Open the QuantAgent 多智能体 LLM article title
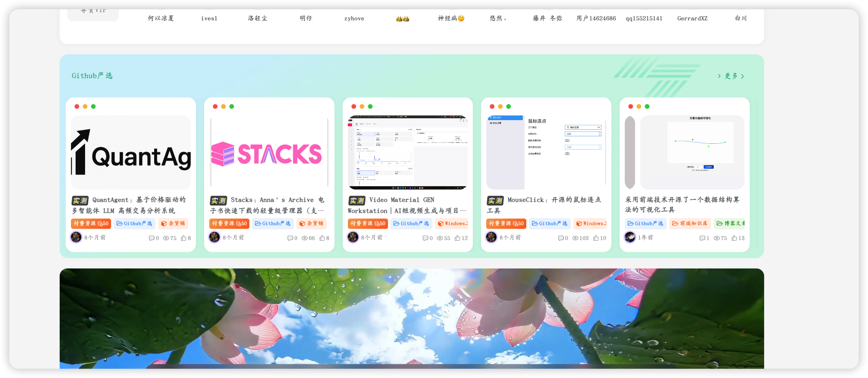Viewport: 868px width, 378px height. tap(129, 205)
